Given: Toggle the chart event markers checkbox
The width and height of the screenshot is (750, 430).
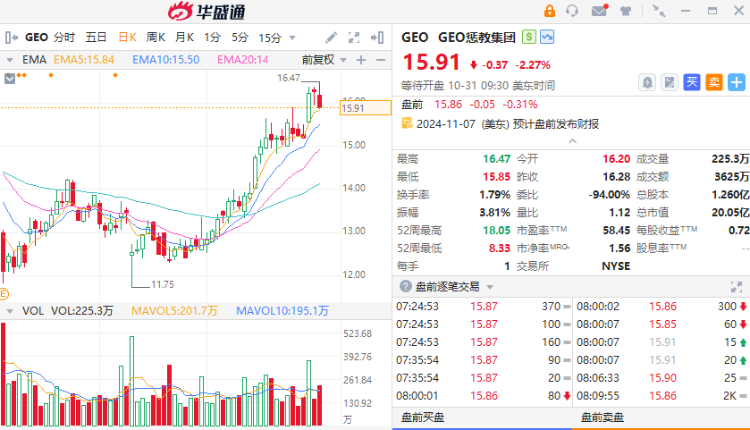Looking at the screenshot, I should (x=10, y=78).
